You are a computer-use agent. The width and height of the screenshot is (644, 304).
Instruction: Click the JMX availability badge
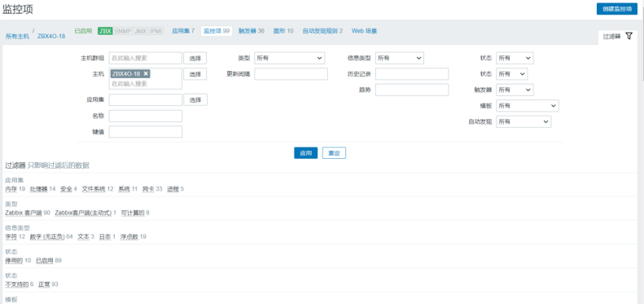(x=141, y=31)
